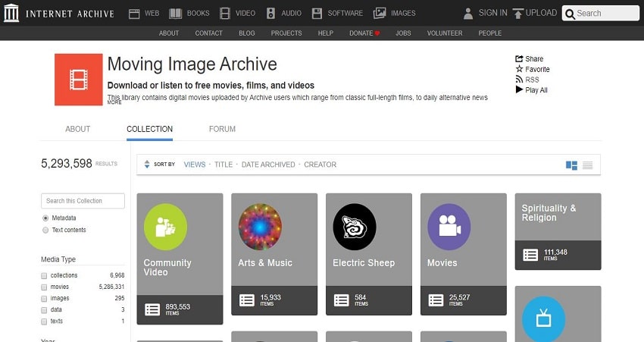This screenshot has height=342, width=644.
Task: Select the Metadata radio button
Action: coord(45,218)
